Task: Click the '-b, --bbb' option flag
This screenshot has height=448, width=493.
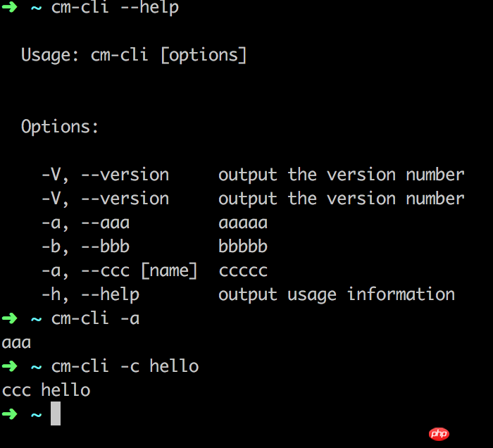Action: (x=85, y=247)
